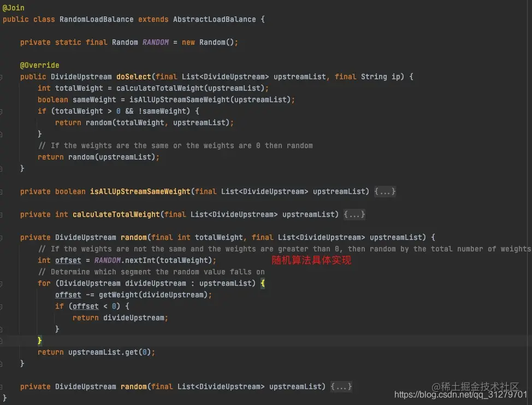Click for keyword of the DivideUpstream loop
Screen dimensions: 532x405
pos(44,284)
